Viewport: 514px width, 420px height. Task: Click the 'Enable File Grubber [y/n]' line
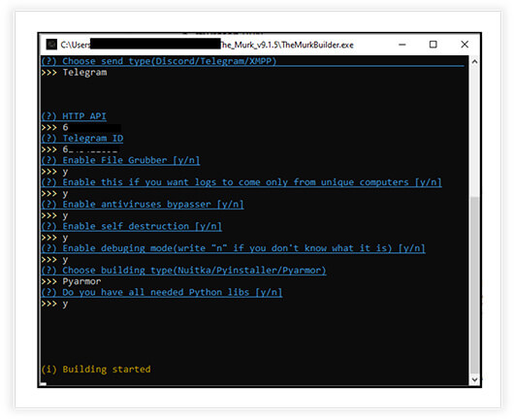click(120, 160)
